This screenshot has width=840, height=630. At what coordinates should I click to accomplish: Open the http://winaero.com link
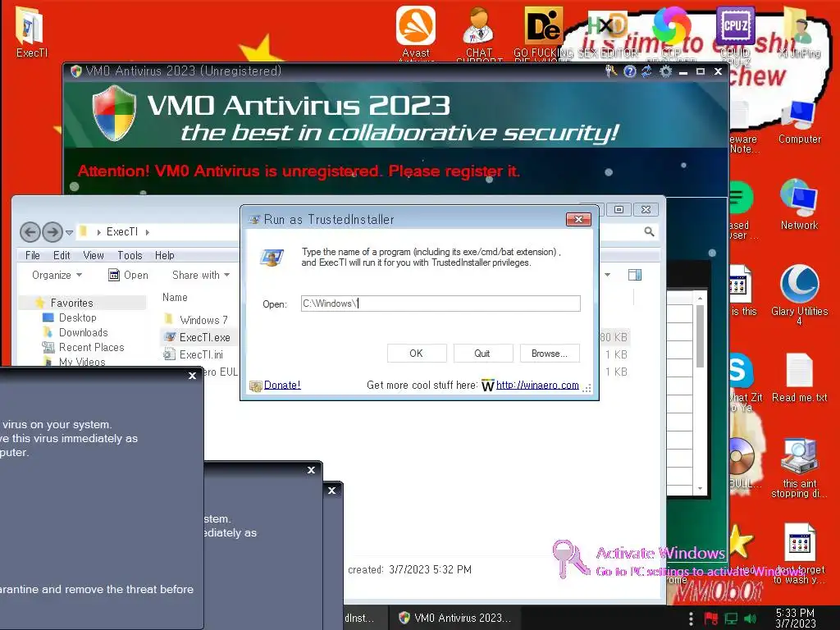pos(537,385)
